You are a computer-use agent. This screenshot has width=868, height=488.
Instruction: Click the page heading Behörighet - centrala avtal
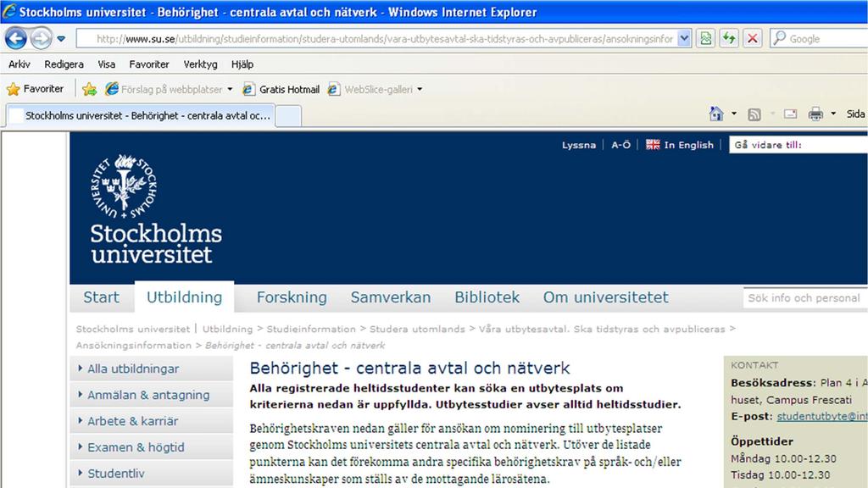(409, 368)
